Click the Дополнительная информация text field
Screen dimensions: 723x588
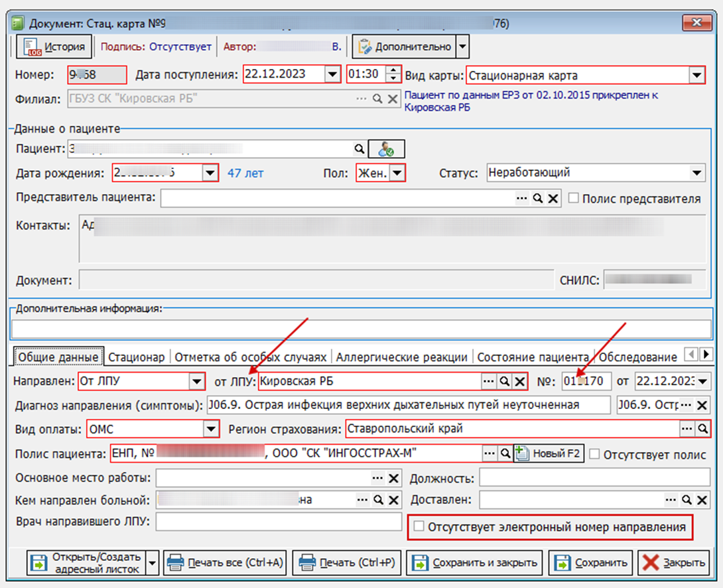point(361,329)
